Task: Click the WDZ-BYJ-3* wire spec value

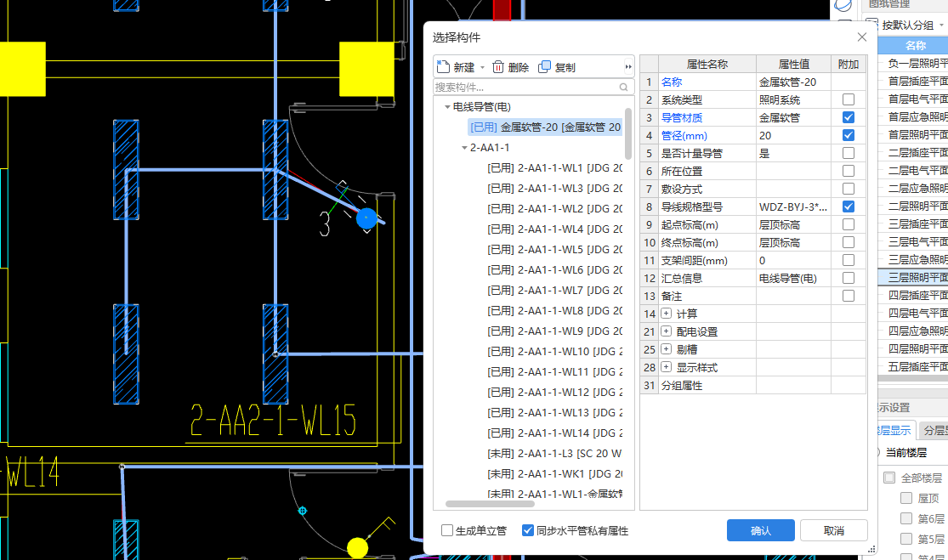Action: click(793, 206)
